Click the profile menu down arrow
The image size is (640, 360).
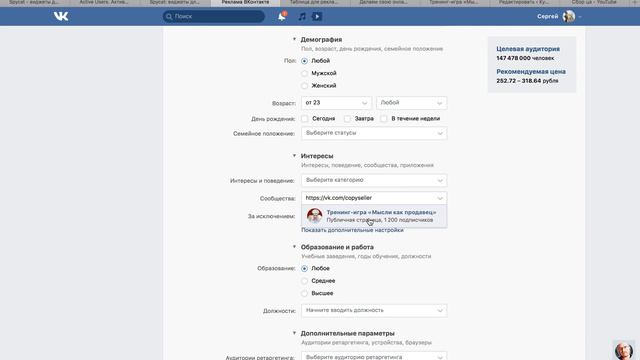580,17
